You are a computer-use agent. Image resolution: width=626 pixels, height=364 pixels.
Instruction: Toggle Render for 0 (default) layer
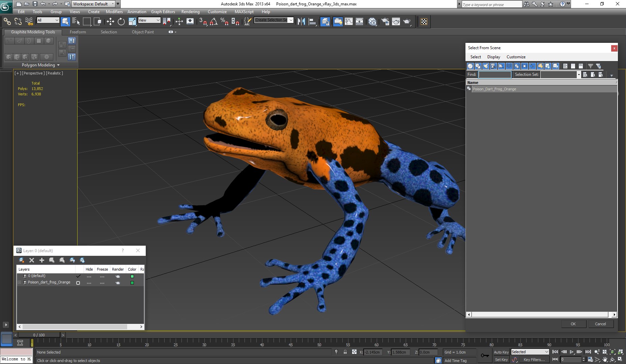click(x=118, y=276)
